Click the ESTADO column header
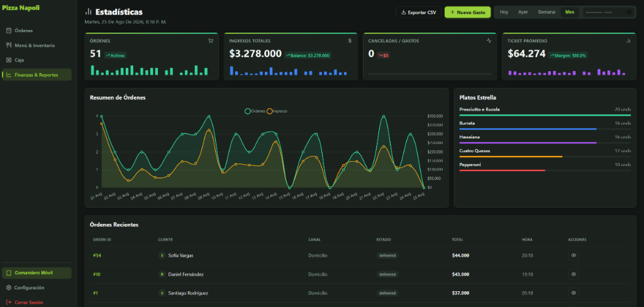Viewport: 644px width, 307px height. click(384, 240)
